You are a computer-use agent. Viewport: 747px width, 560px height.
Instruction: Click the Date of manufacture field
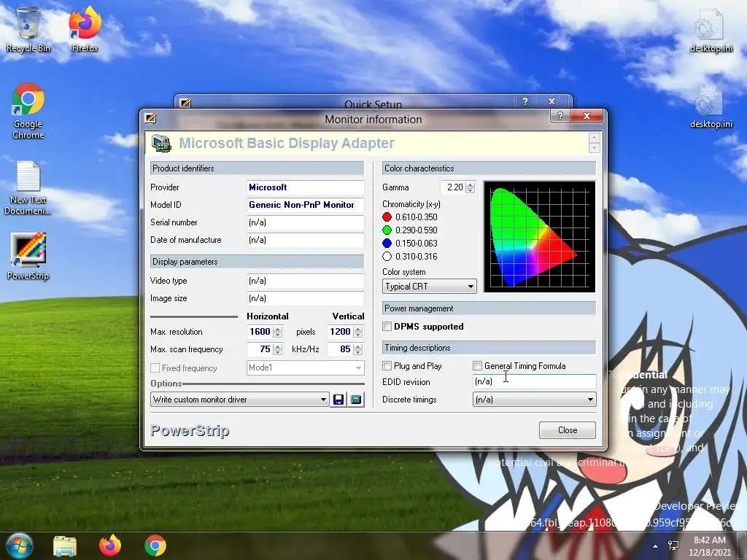pyautogui.click(x=306, y=240)
